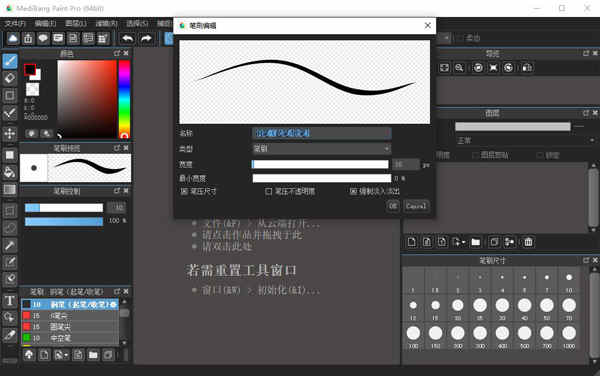
Task: Click the Undo arrow in toolbar
Action: click(x=128, y=38)
